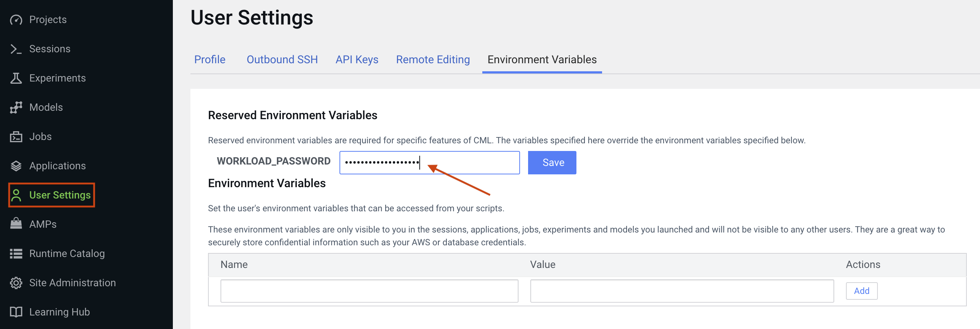Image resolution: width=980 pixels, height=329 pixels.
Task: Switch to the Profile tab
Action: click(x=209, y=60)
